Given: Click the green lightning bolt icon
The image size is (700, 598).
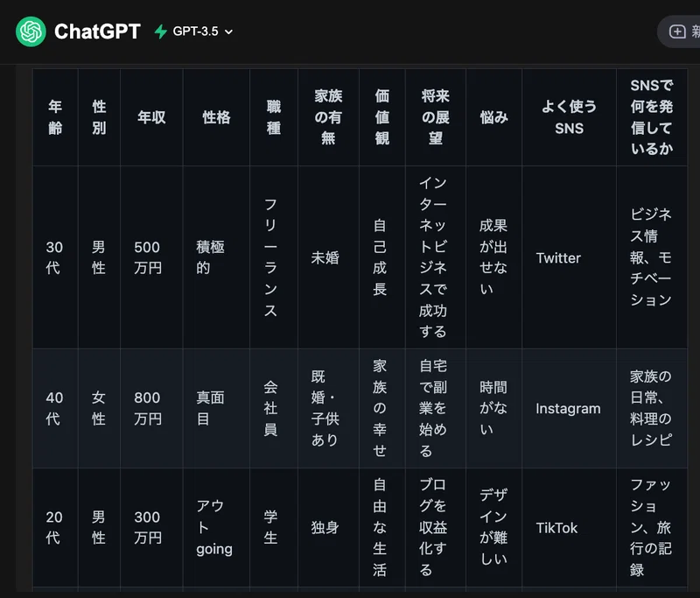Looking at the screenshot, I should tap(160, 32).
